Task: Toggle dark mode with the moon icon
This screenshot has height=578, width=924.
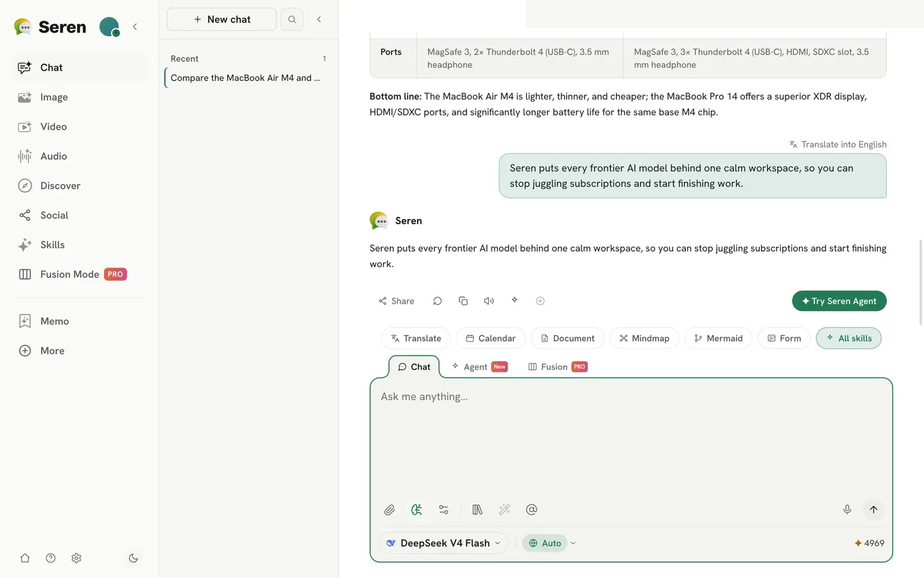Action: click(x=133, y=558)
